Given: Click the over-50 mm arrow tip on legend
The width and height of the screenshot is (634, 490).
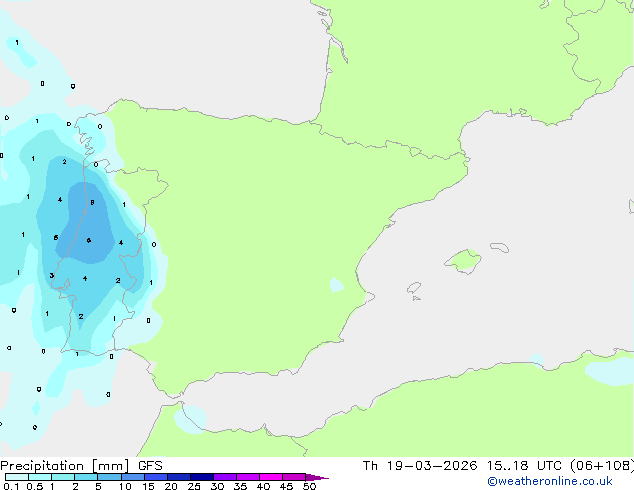Looking at the screenshot, I should (317, 477).
